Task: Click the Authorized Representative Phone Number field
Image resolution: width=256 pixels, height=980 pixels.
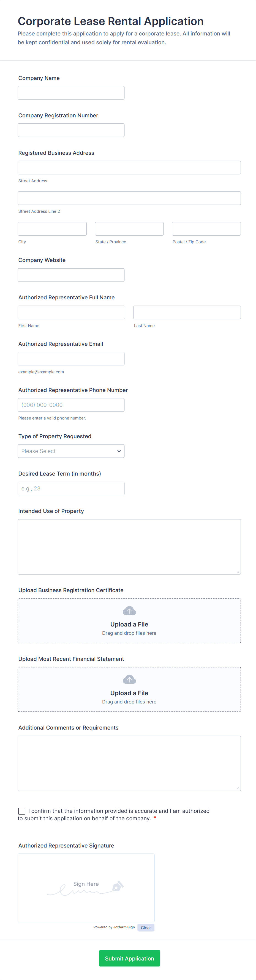Action: click(71, 405)
